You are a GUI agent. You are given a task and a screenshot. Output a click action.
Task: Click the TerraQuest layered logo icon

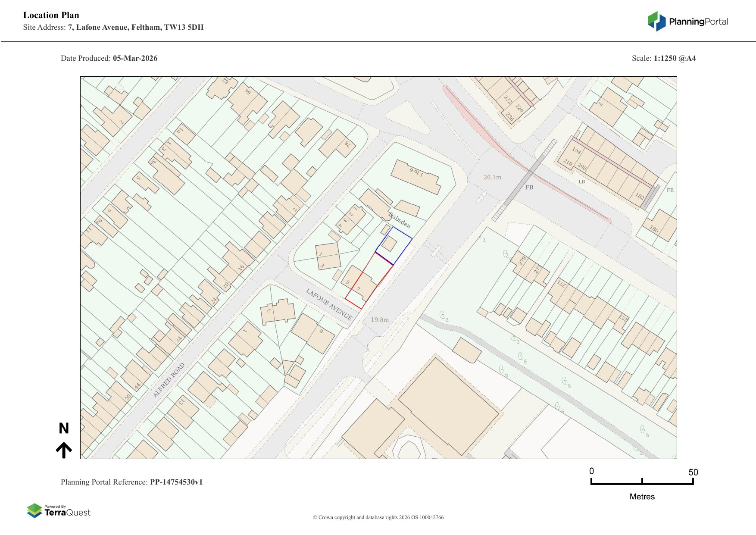(x=34, y=511)
